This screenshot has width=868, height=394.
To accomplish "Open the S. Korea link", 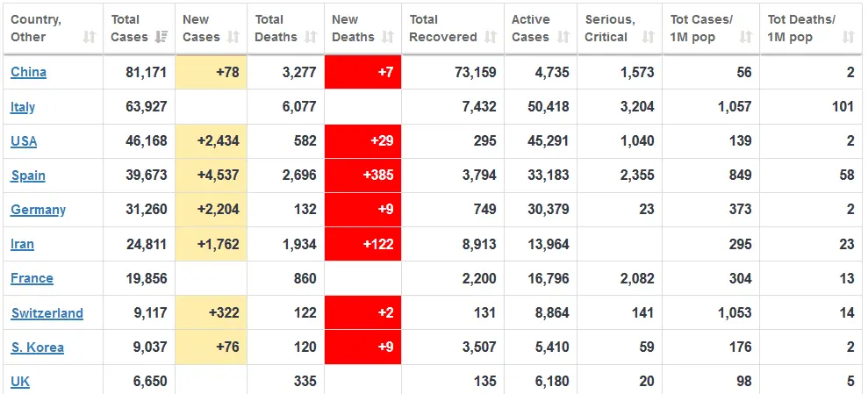I will pyautogui.click(x=37, y=347).
